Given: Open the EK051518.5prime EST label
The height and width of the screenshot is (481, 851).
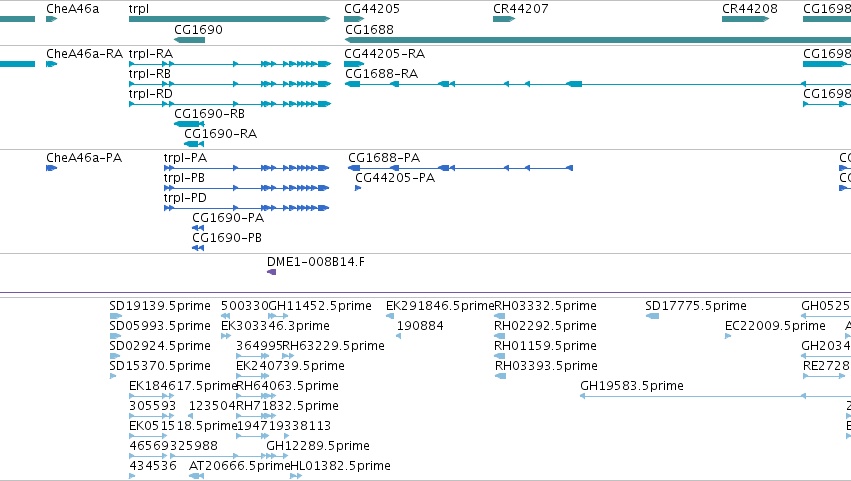Looking at the screenshot, I should (183, 426).
